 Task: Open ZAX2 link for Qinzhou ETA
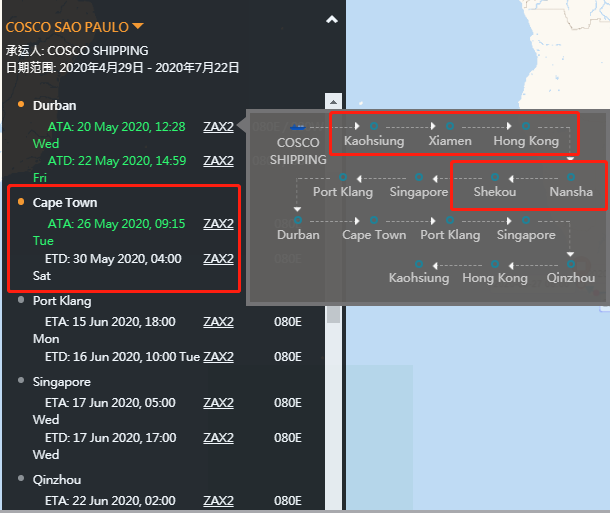[218, 501]
